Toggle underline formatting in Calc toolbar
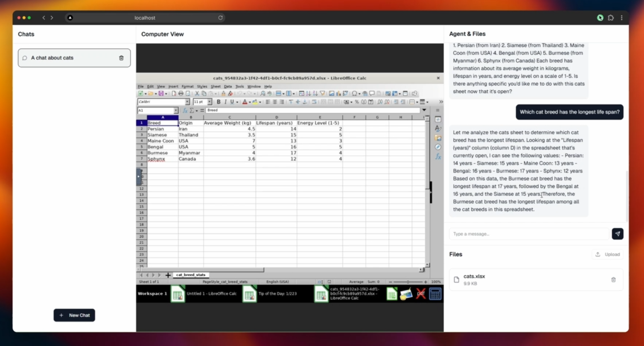This screenshot has width=644, height=346. [x=232, y=102]
